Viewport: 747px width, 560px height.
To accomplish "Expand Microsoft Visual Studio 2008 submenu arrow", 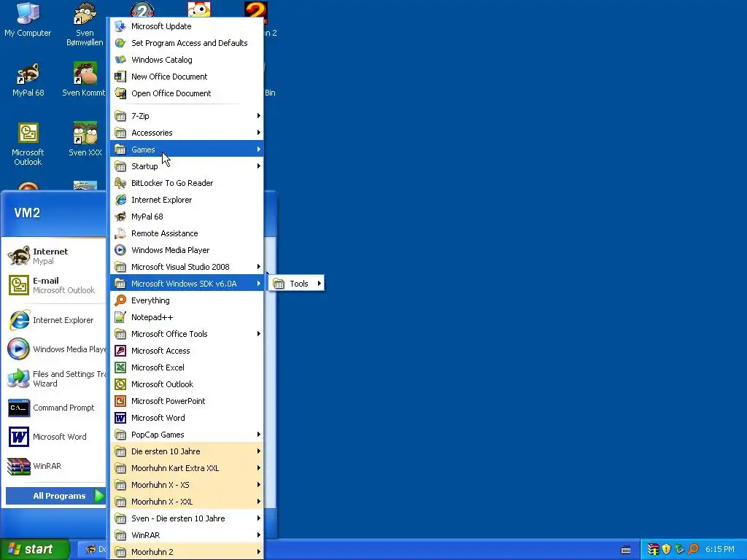I will point(259,267).
